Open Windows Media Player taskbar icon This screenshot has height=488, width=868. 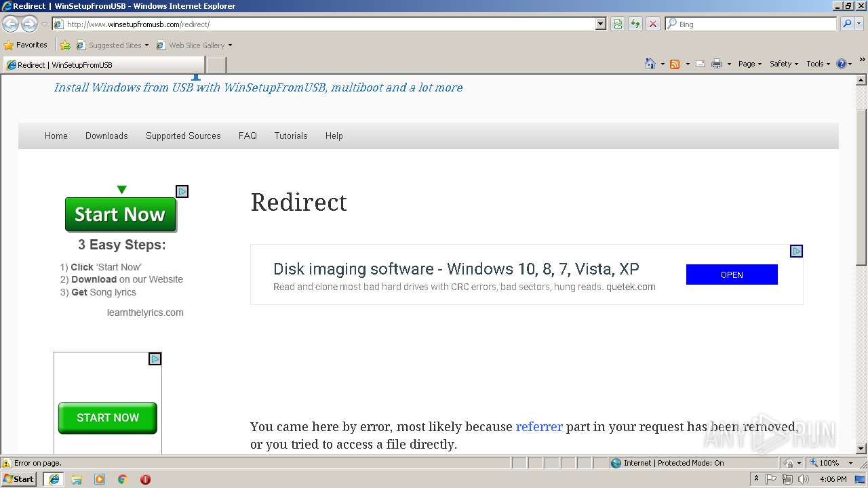click(x=100, y=479)
